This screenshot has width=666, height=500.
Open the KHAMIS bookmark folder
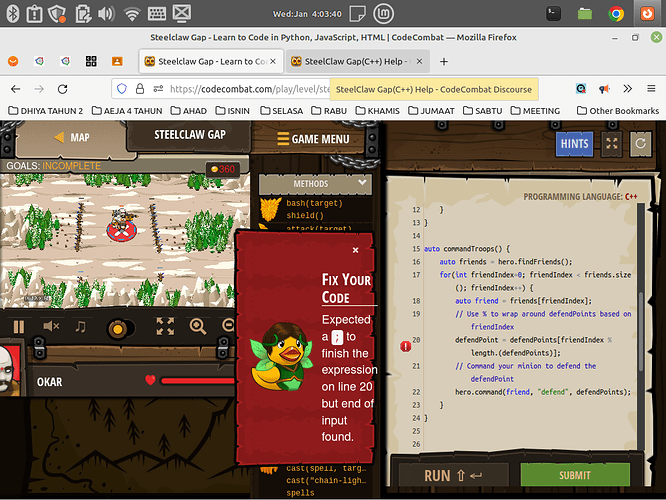point(378,111)
